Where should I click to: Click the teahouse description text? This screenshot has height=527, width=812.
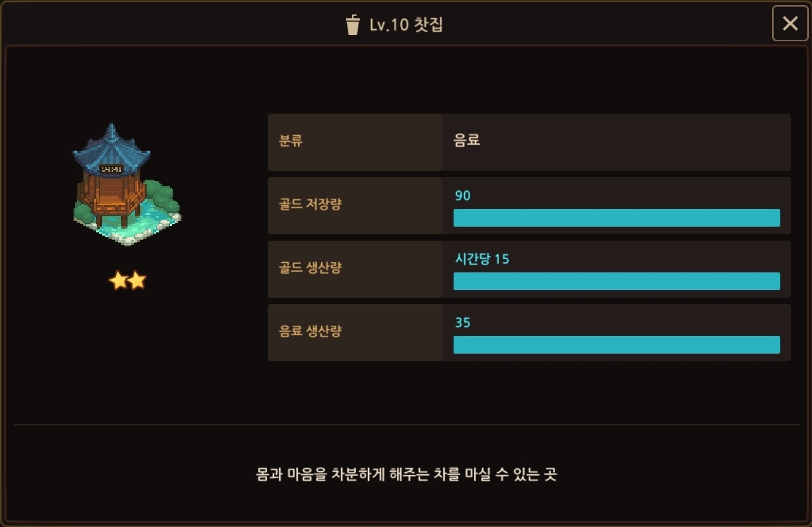pyautogui.click(x=406, y=474)
